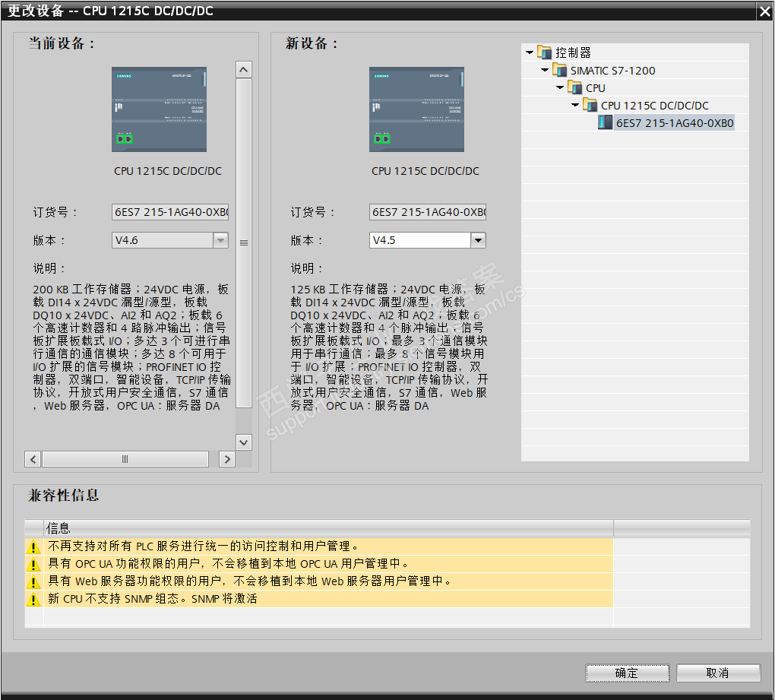Click scroll down arrow in current device panel
This screenshot has width=775, height=700.
[244, 442]
